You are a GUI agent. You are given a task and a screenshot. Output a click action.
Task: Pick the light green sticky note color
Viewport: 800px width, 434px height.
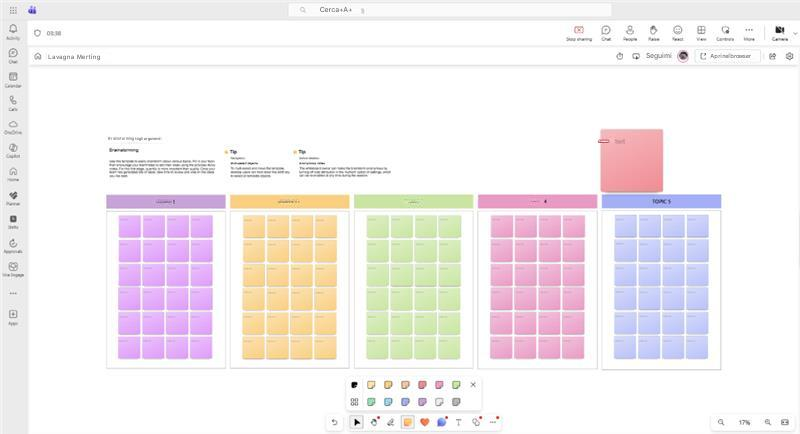456,385
